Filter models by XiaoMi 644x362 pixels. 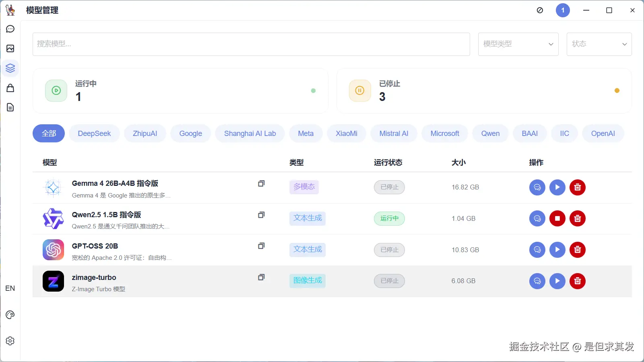[x=347, y=134]
